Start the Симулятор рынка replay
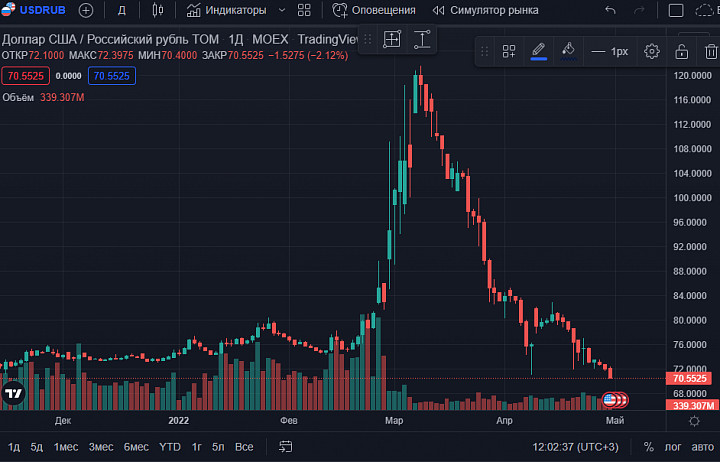Screen dimensions: 720x462 click(485, 10)
